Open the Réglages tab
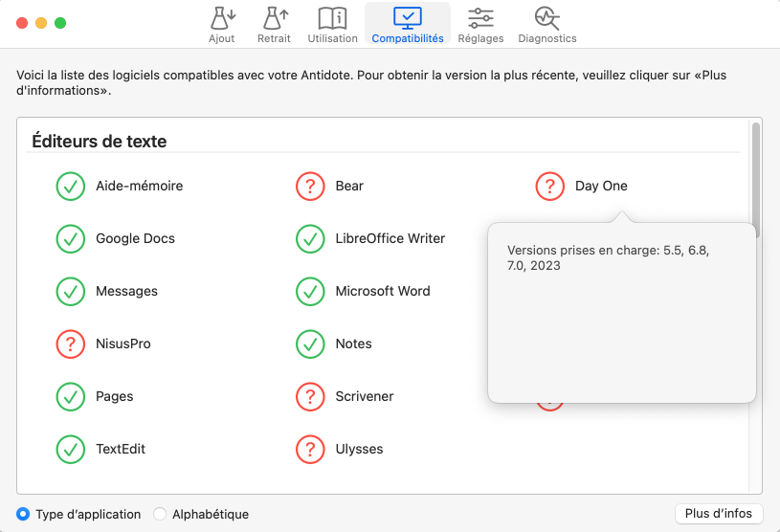 480,24
